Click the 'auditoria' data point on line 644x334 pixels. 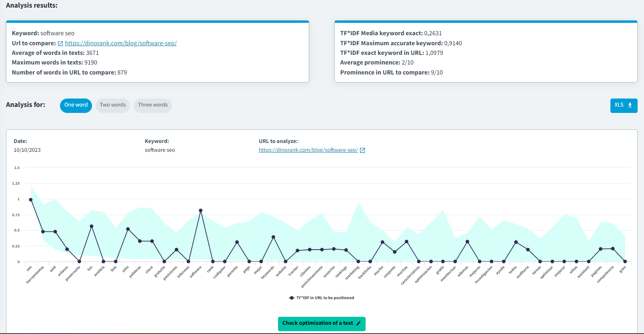(x=528, y=249)
